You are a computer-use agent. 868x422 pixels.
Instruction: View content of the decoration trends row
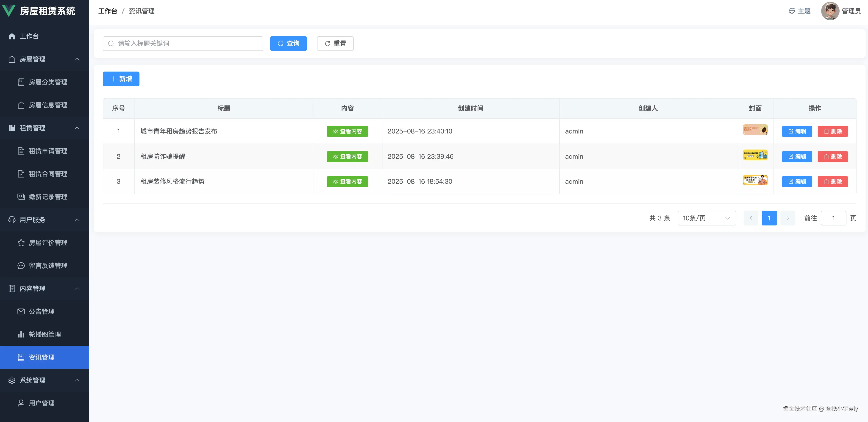point(347,182)
